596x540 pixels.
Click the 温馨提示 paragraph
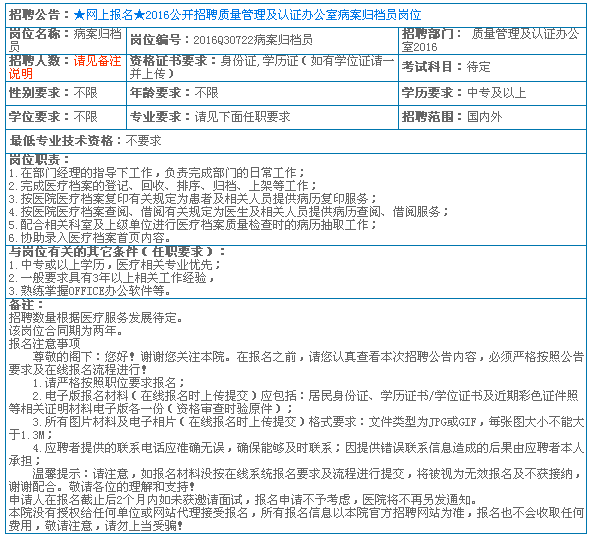(296, 480)
